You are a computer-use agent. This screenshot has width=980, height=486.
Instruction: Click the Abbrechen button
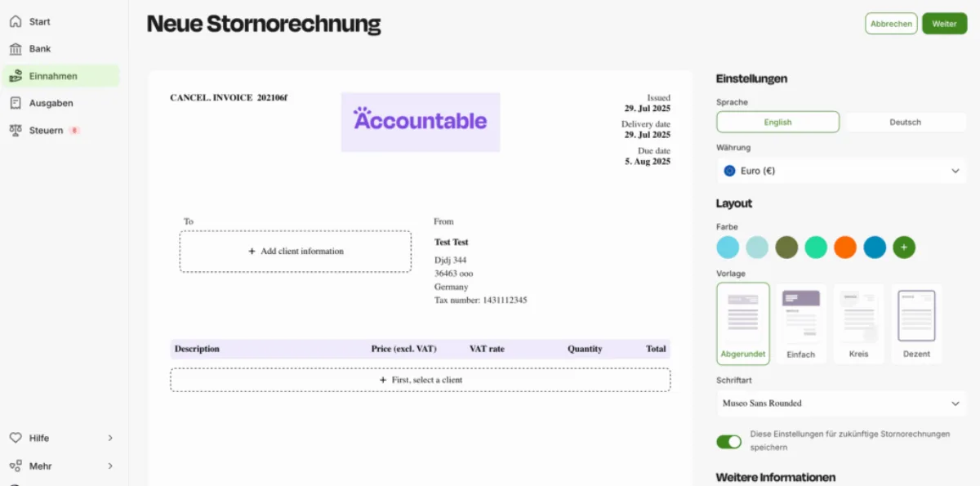click(891, 24)
